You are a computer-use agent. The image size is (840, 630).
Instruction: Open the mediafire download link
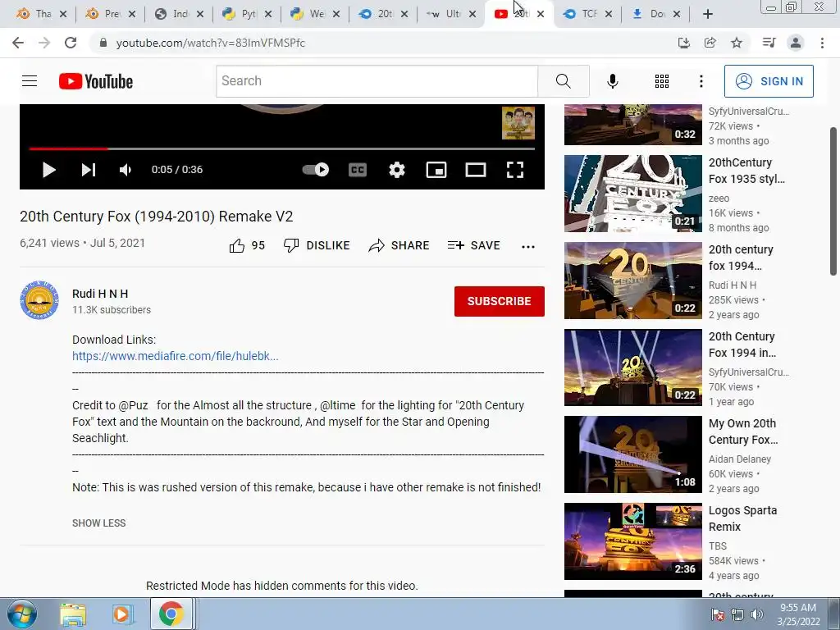(x=176, y=356)
